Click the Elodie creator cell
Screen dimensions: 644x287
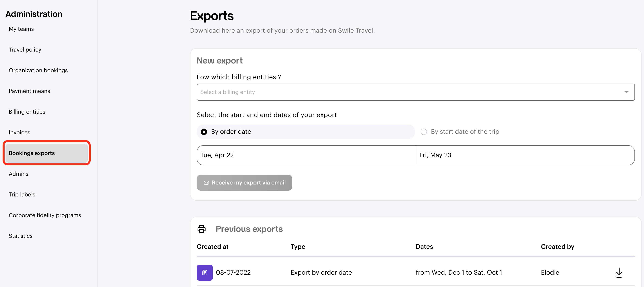tap(550, 272)
